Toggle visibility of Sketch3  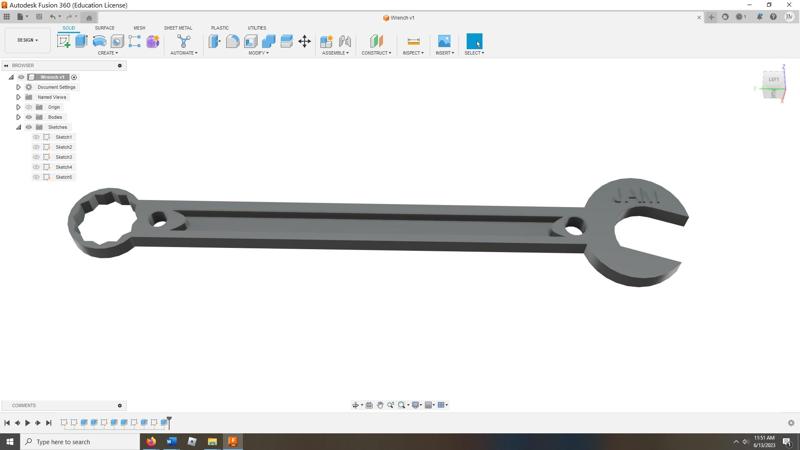coord(36,157)
